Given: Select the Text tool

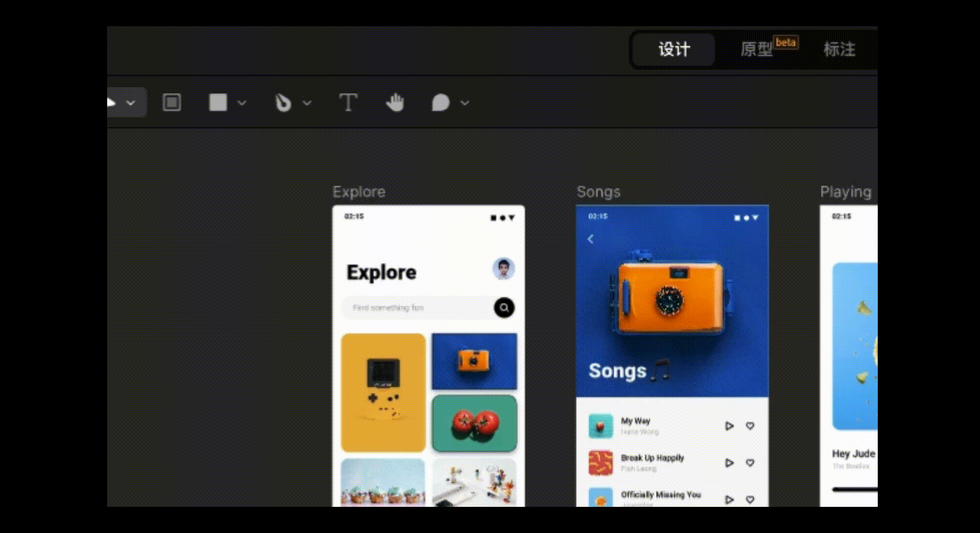Looking at the screenshot, I should [348, 103].
